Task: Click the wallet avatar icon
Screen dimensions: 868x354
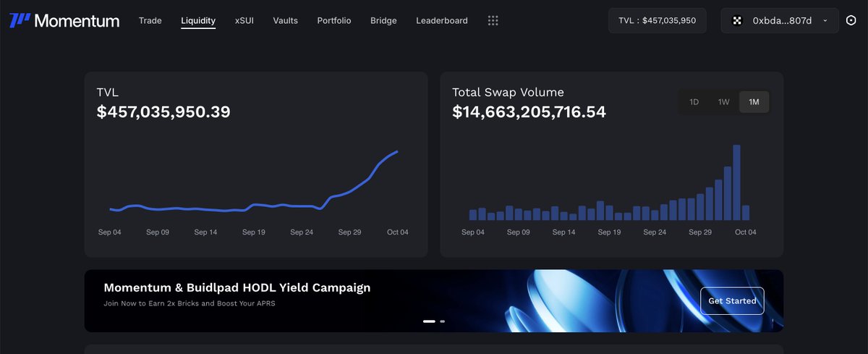Action: pos(738,21)
